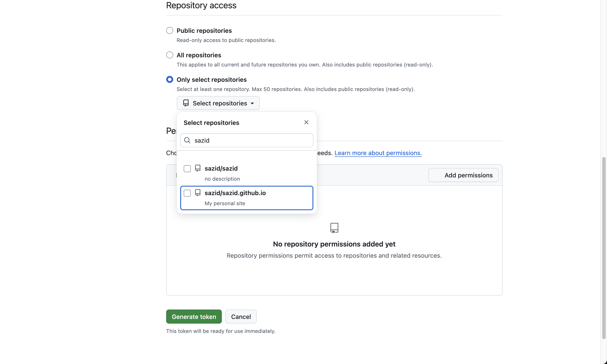Click the 'no description' text
This screenshot has height=364, width=607.
point(222,179)
